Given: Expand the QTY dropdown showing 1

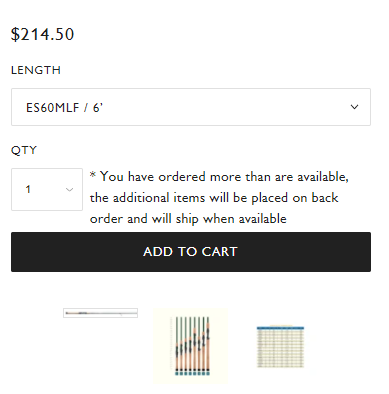Looking at the screenshot, I should (47, 189).
